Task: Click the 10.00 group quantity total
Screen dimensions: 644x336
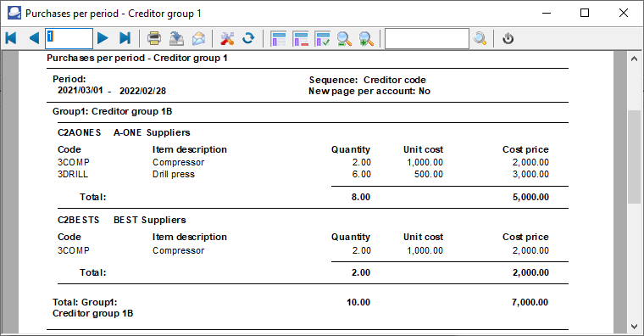Action: (358, 302)
